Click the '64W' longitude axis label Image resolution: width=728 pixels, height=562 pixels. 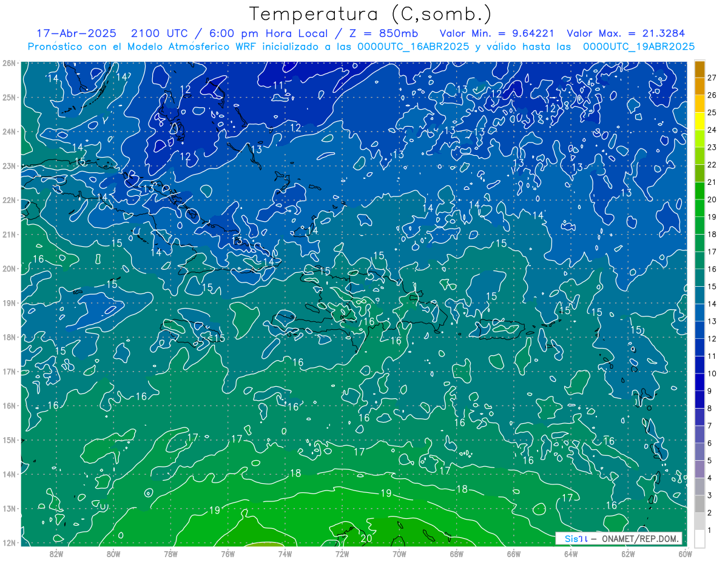pyautogui.click(x=571, y=554)
